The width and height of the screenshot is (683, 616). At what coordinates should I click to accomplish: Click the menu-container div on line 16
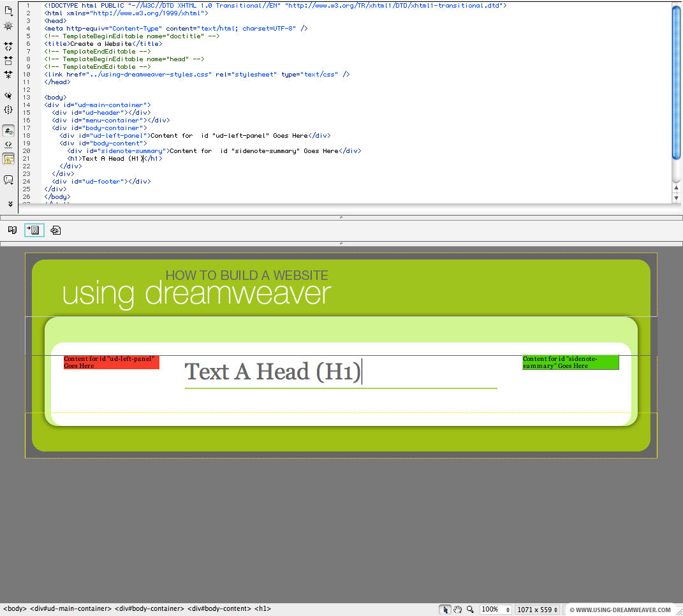[x=110, y=121]
